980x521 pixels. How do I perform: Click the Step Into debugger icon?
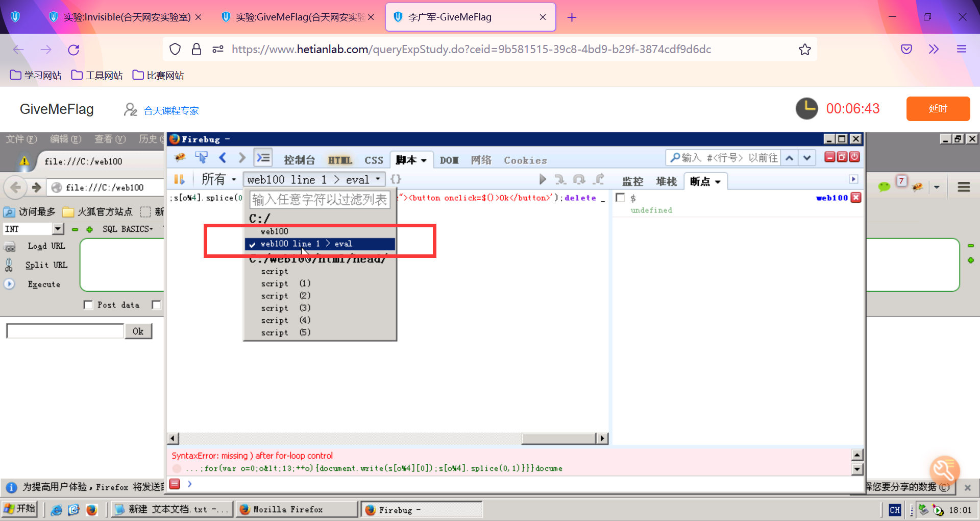click(560, 179)
